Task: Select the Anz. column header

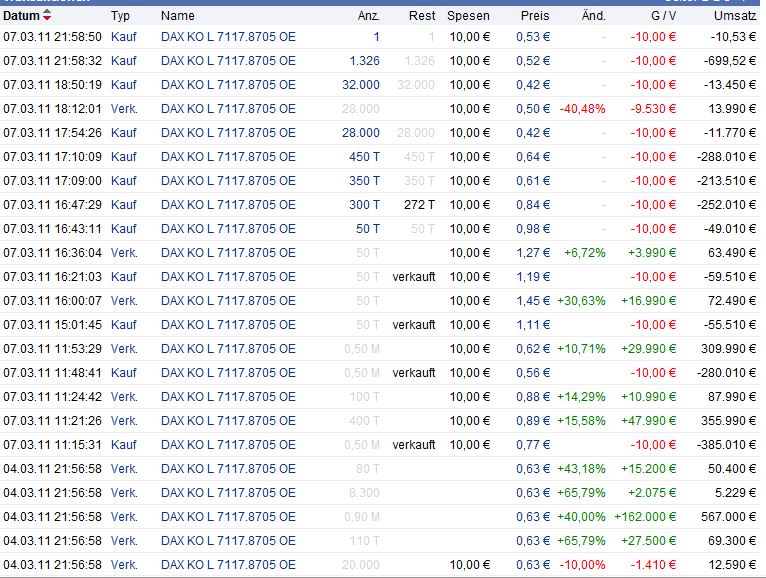Action: 369,16
